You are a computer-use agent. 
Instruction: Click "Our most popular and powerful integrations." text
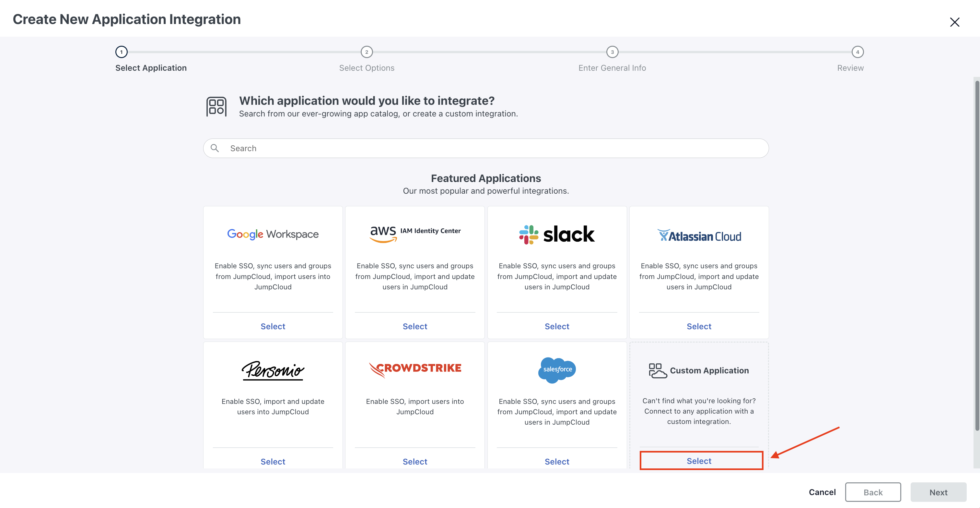click(486, 191)
